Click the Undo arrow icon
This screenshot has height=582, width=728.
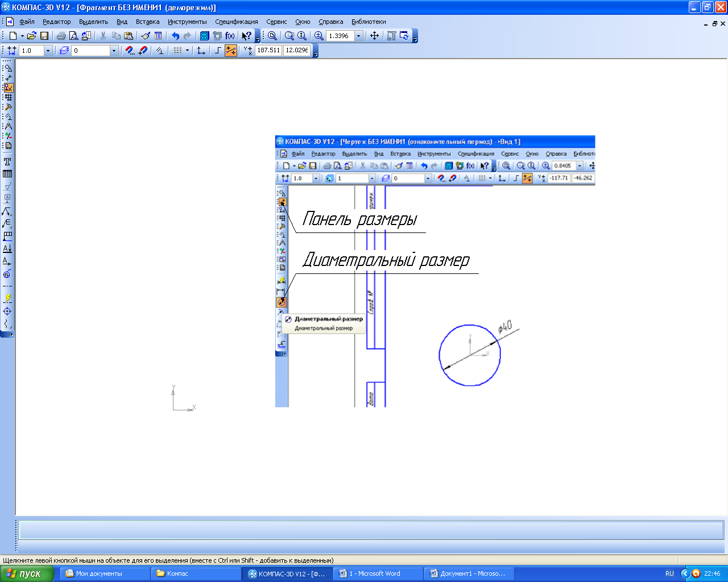click(175, 35)
